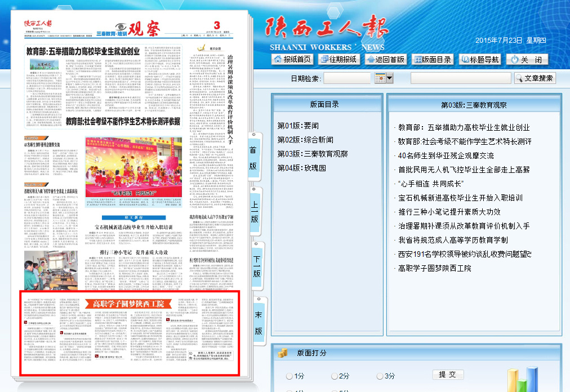The image size is (570, 392).
Task: Open article 首批民用无人机飞控毕业生全部走上高薪
Action: tap(464, 170)
